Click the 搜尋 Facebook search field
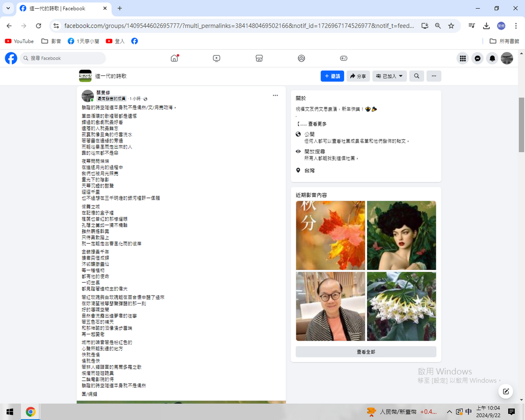This screenshot has height=420, width=525. click(63, 58)
